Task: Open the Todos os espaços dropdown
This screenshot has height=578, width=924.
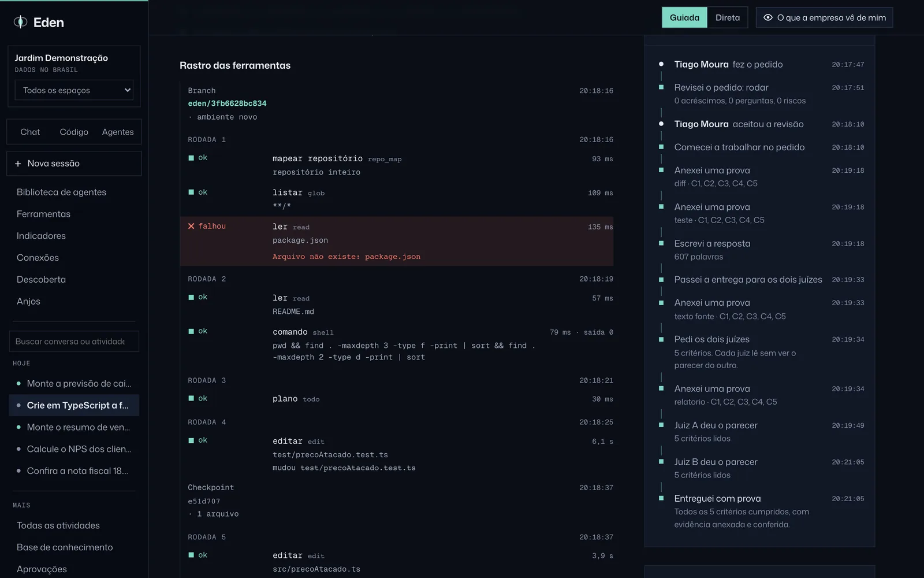Action: [74, 90]
